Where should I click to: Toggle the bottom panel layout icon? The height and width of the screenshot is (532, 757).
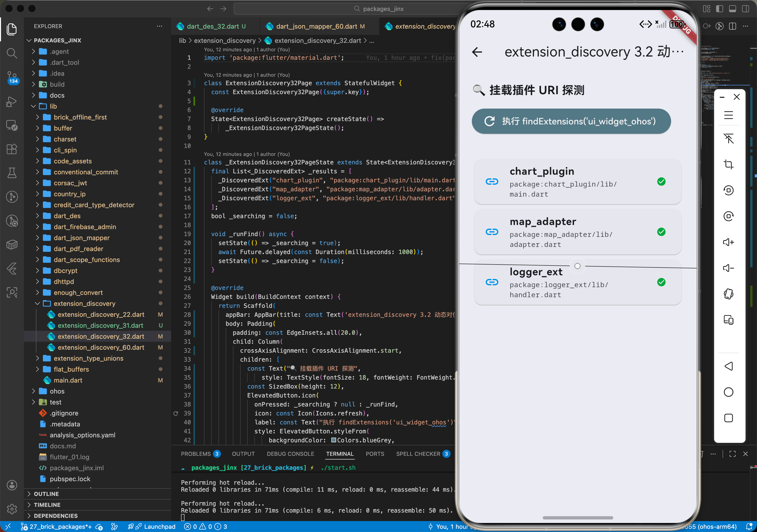732,9
